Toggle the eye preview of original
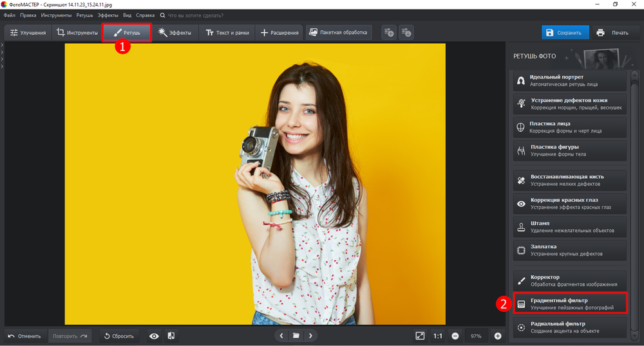 (x=154, y=336)
